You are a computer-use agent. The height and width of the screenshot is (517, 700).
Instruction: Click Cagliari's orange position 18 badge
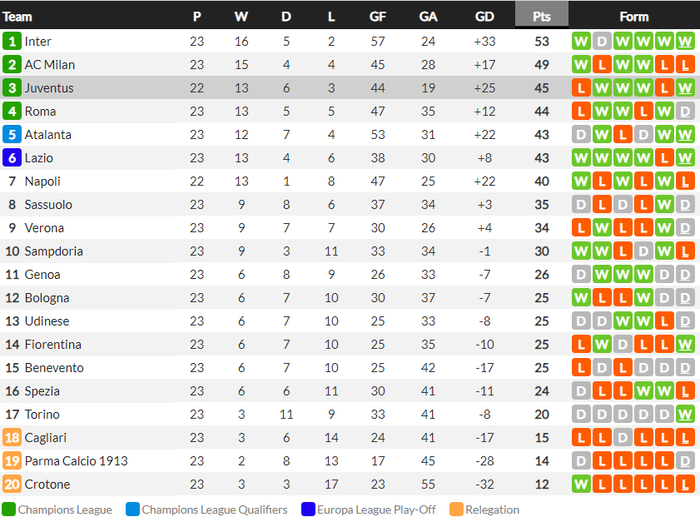(x=12, y=438)
